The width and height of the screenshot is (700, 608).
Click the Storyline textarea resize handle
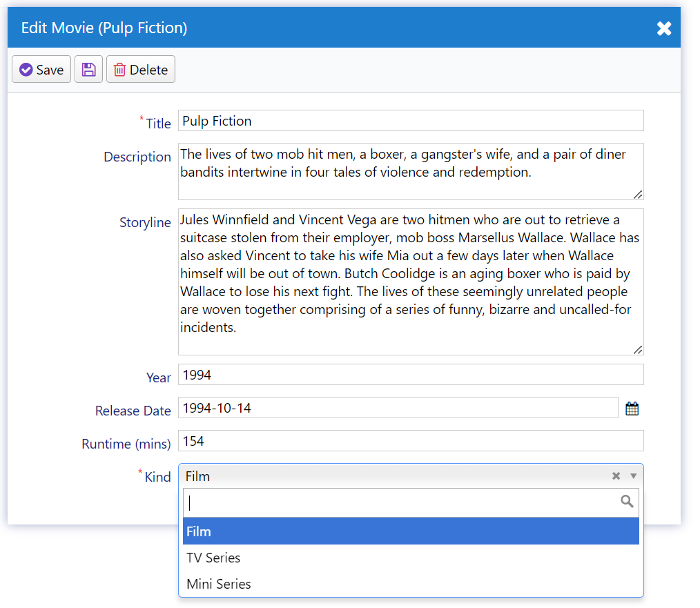click(638, 350)
